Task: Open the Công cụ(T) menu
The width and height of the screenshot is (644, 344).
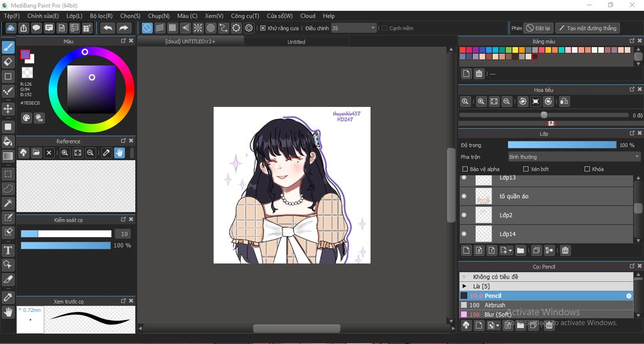Action: click(245, 16)
